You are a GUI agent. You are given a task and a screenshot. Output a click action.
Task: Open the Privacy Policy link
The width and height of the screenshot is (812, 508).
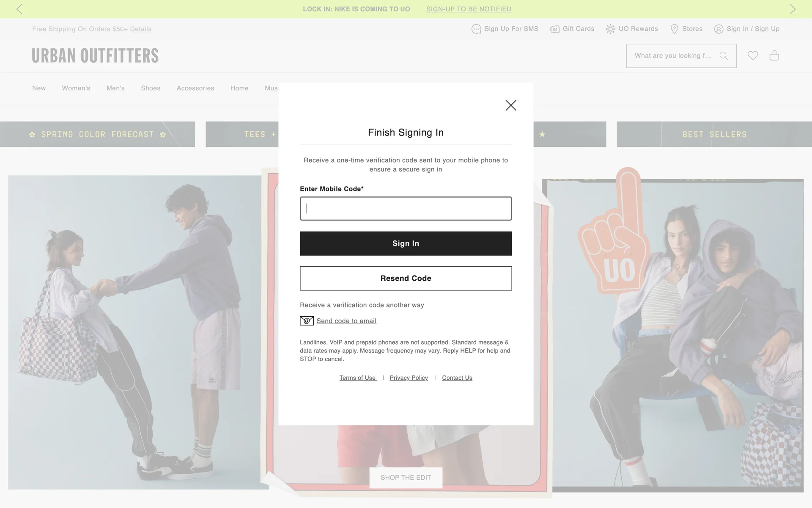[x=409, y=378]
